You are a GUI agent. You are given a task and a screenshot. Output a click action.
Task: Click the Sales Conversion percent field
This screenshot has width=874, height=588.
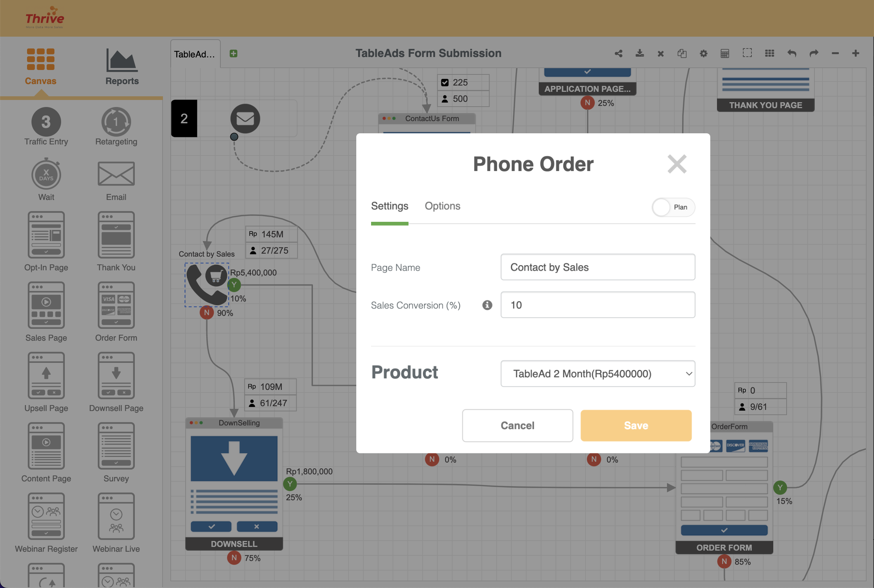pos(598,305)
